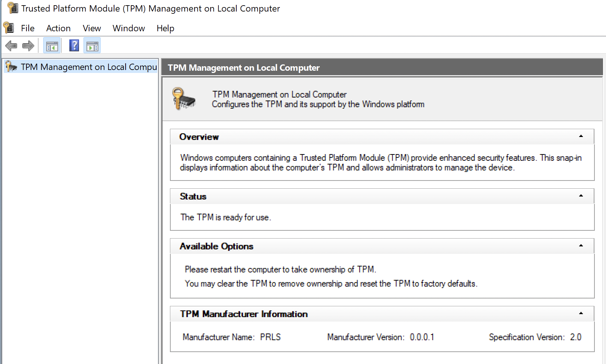Image resolution: width=606 pixels, height=364 pixels.
Task: Open the Help question mark icon
Action: click(74, 46)
